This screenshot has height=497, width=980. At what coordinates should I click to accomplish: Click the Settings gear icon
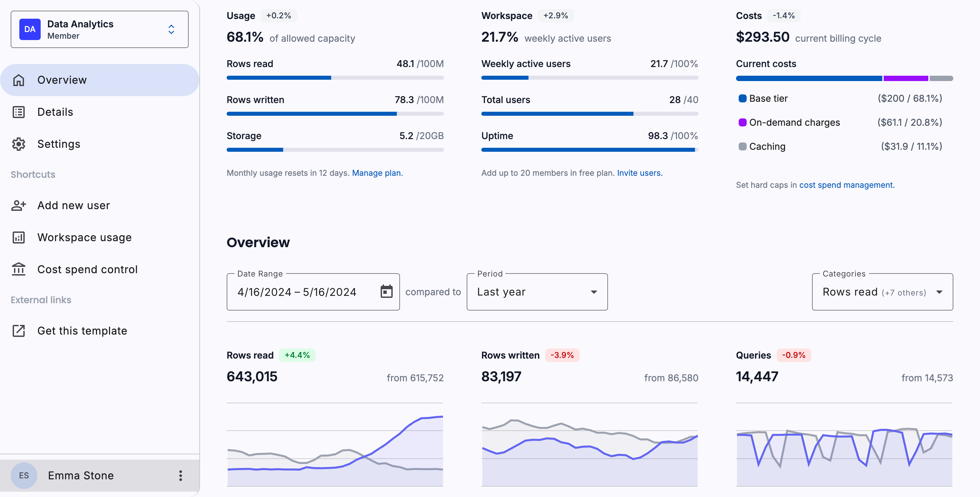pyautogui.click(x=18, y=144)
